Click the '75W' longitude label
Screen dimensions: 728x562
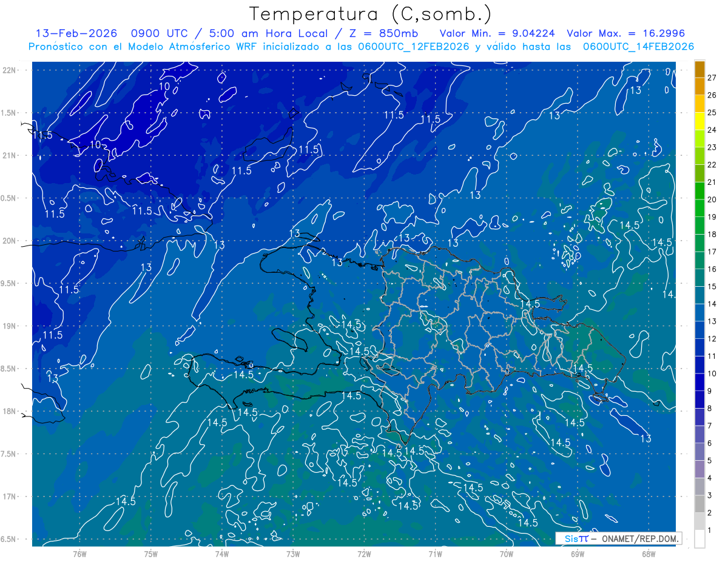(x=151, y=554)
